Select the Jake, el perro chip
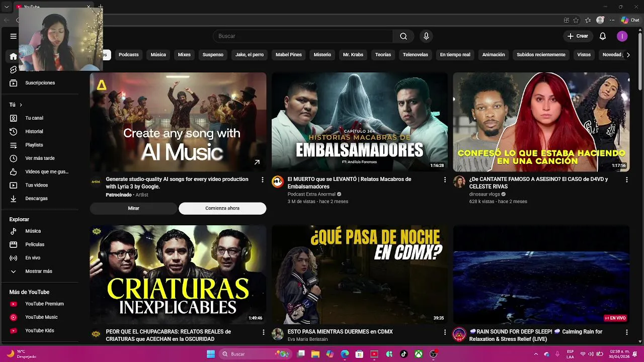This screenshot has width=644, height=362. 250,55
